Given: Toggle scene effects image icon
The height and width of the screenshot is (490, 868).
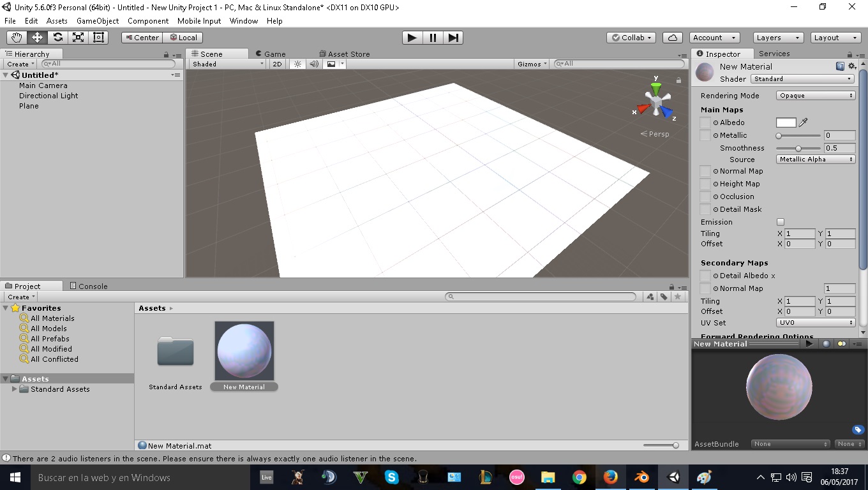Looking at the screenshot, I should [331, 64].
